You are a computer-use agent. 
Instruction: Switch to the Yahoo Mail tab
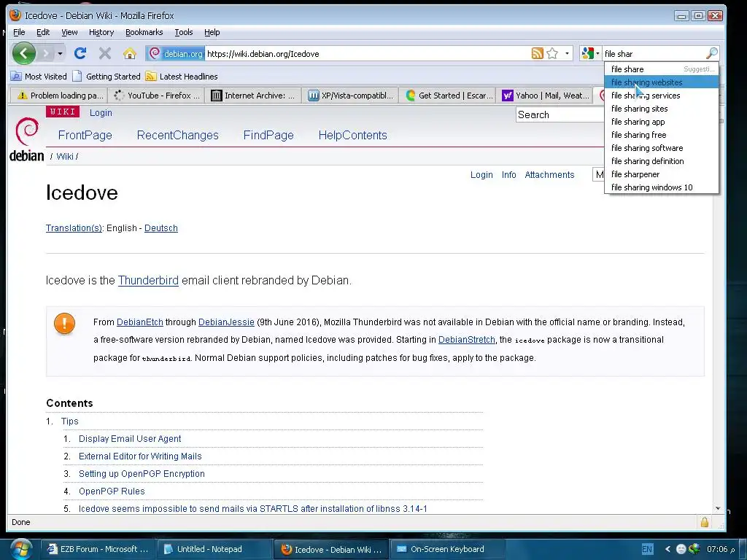pyautogui.click(x=546, y=96)
